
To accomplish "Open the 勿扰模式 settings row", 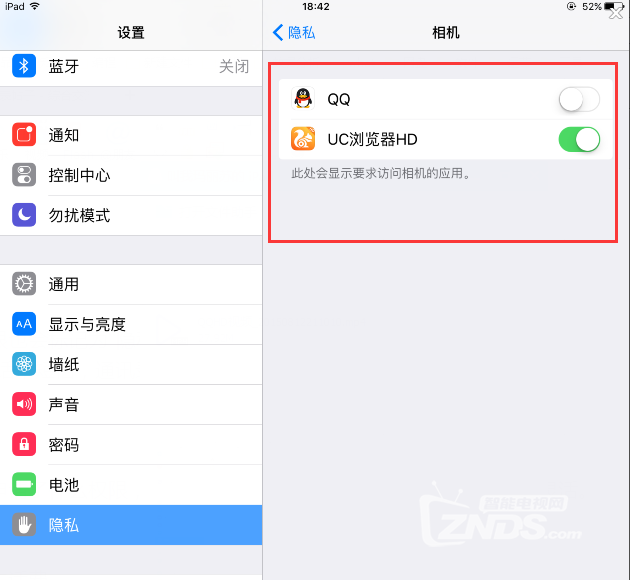I will pyautogui.click(x=131, y=215).
